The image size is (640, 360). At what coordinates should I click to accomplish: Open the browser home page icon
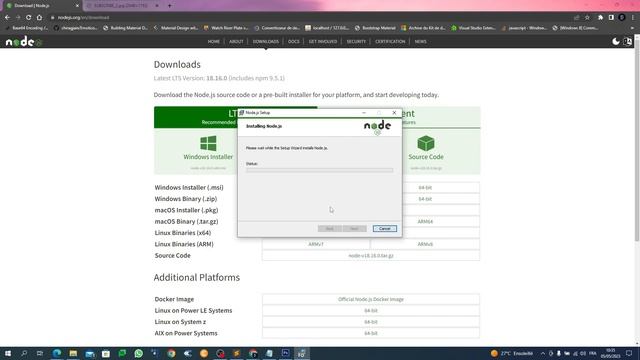point(39,18)
